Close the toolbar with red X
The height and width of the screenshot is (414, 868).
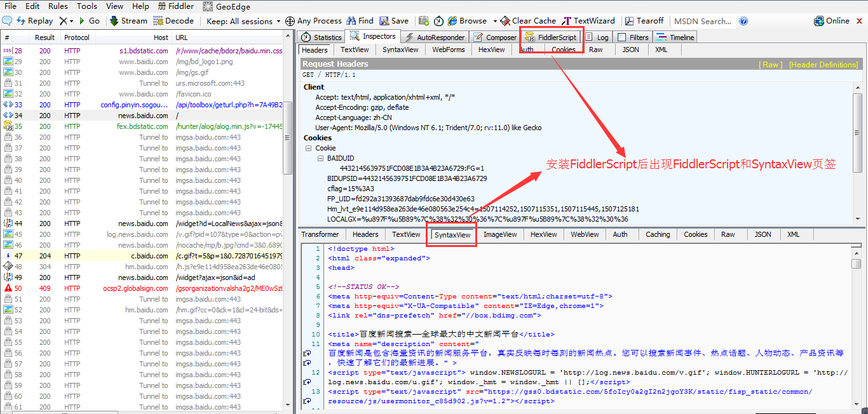(x=860, y=21)
